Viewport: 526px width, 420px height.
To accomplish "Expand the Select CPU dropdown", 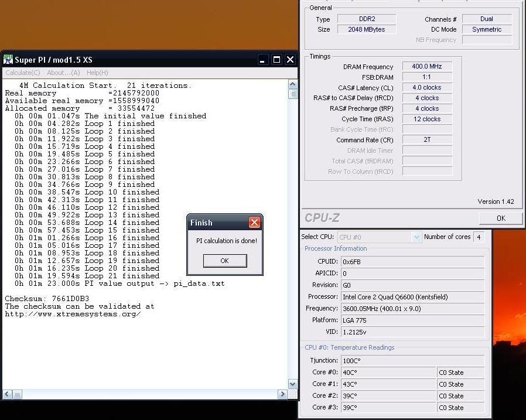I will pos(379,237).
